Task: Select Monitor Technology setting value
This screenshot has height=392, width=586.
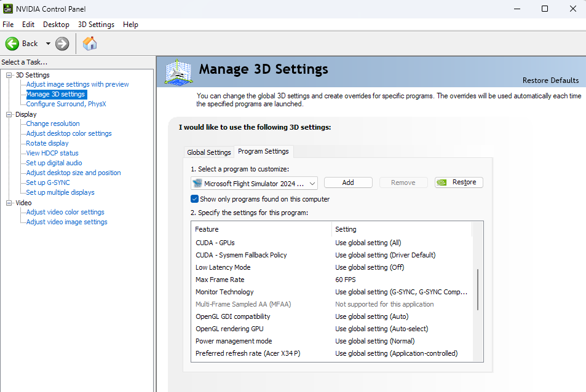Action: click(401, 292)
